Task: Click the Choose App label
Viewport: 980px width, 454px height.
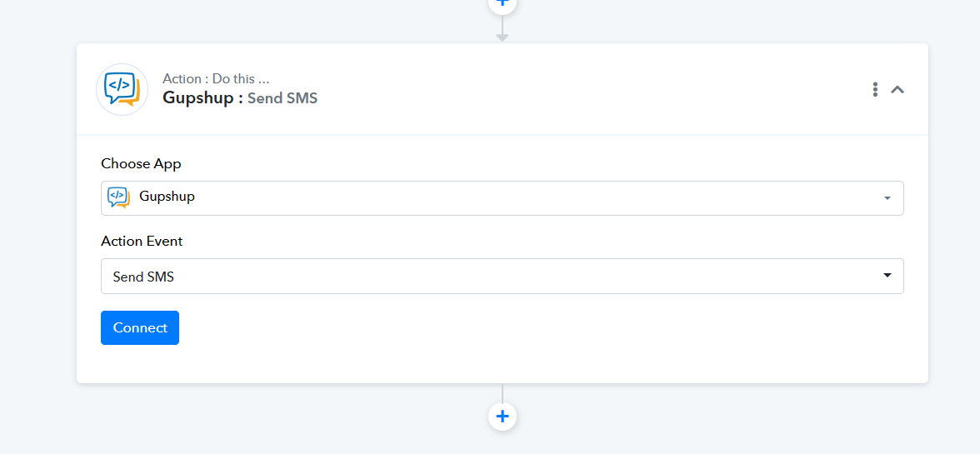Action: click(x=142, y=164)
